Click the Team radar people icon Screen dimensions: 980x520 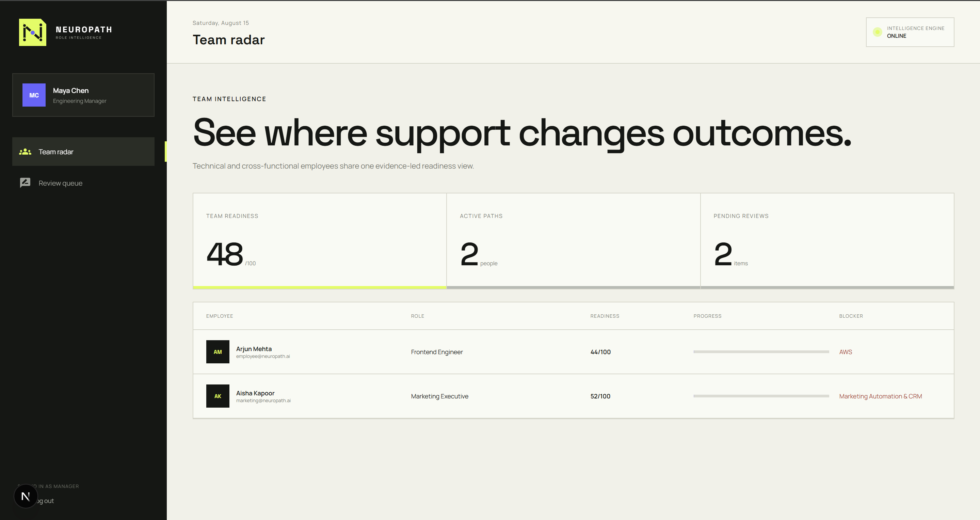click(25, 152)
